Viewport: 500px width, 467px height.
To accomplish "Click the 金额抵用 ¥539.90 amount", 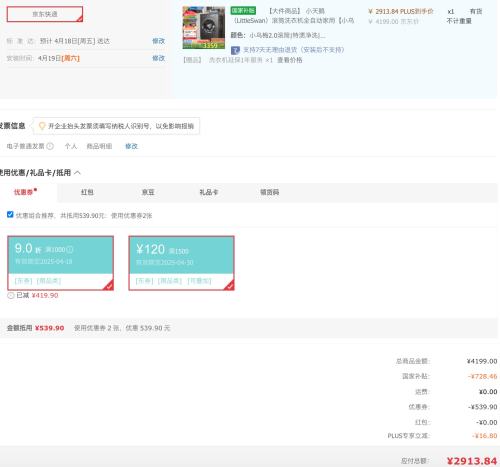I will (x=49, y=328).
